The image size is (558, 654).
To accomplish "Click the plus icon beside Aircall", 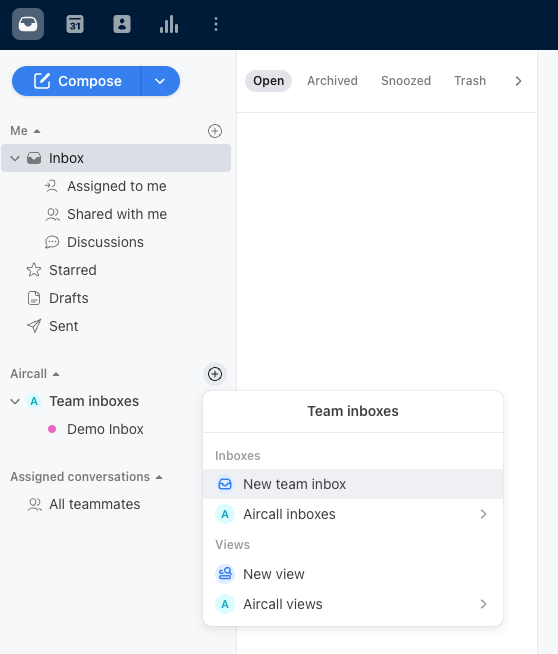I will coord(215,374).
